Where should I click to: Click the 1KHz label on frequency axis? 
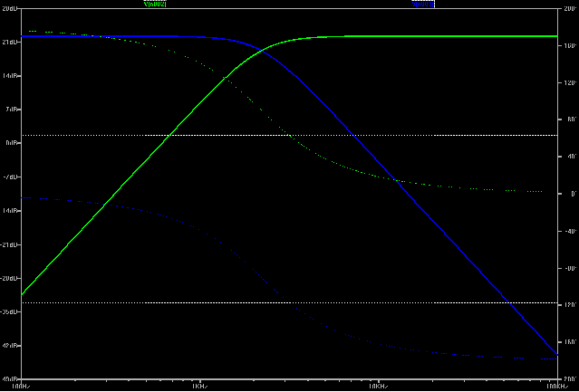point(199,386)
